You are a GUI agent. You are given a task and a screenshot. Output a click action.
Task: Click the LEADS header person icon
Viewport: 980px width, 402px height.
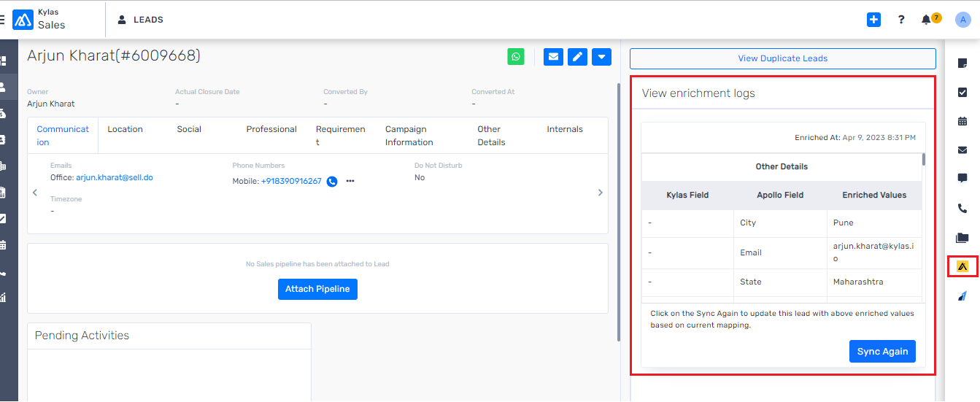122,20
